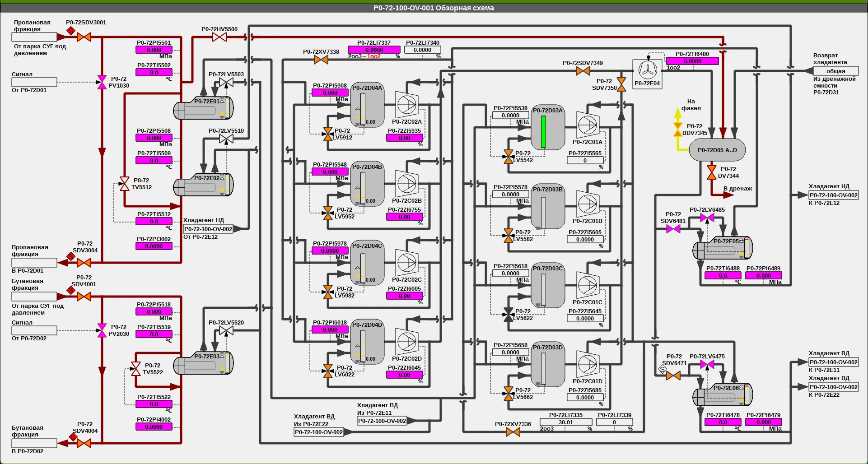This screenshot has width=868, height=464.
Task: Select the P0-72LI7337 level reading
Action: pos(374,50)
